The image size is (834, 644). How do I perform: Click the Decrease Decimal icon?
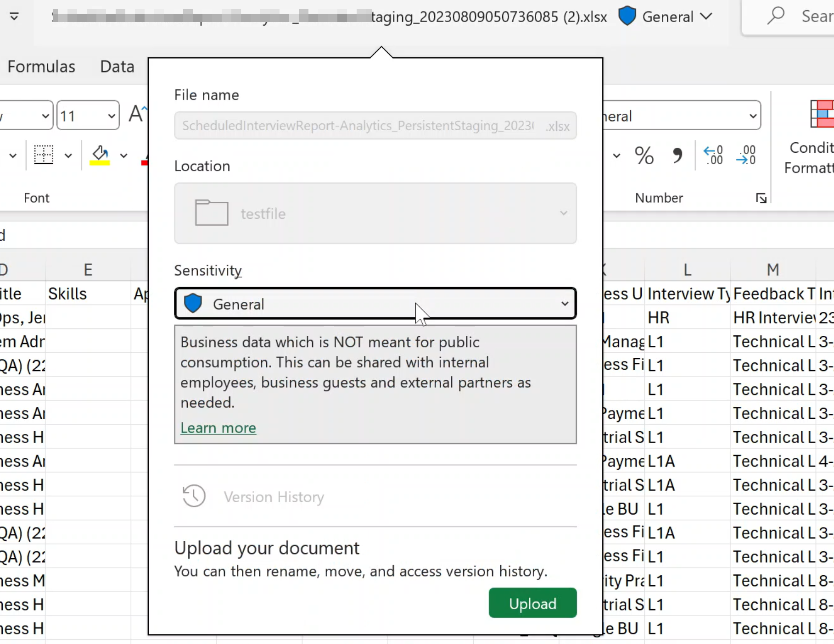click(746, 155)
